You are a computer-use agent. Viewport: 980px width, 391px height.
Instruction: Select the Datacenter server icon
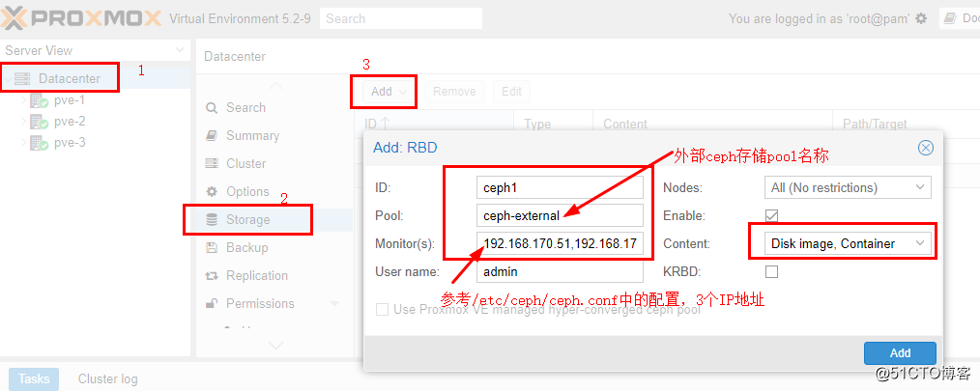[x=22, y=79]
